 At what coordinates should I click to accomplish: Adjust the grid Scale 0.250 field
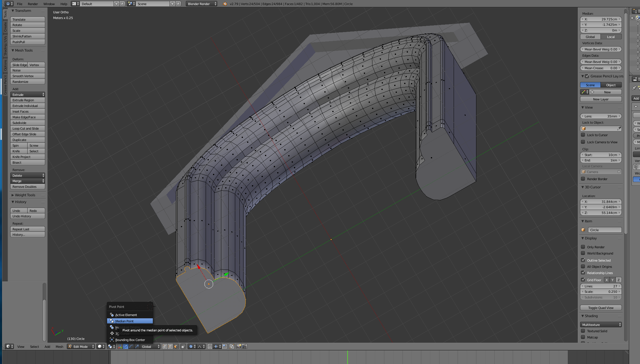click(x=601, y=291)
